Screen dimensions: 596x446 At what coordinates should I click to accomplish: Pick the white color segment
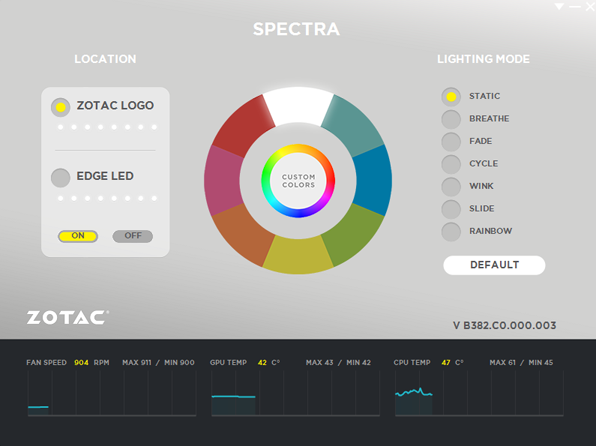(x=298, y=105)
